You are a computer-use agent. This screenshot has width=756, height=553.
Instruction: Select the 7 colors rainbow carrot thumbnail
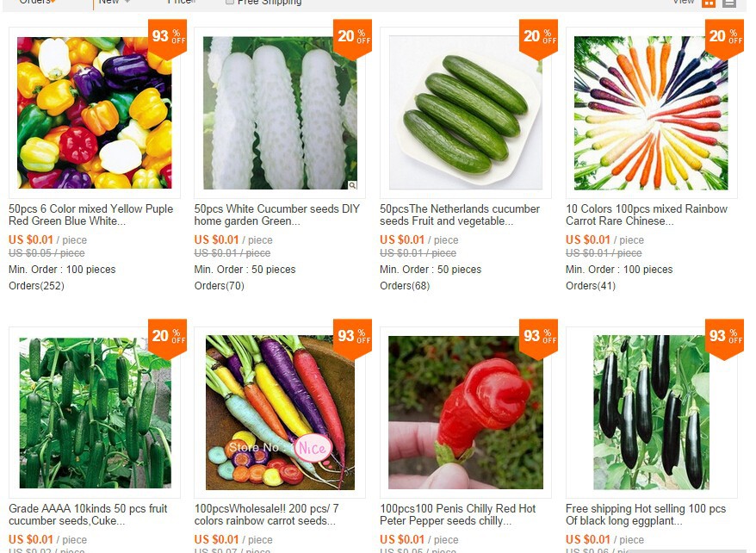pos(280,413)
